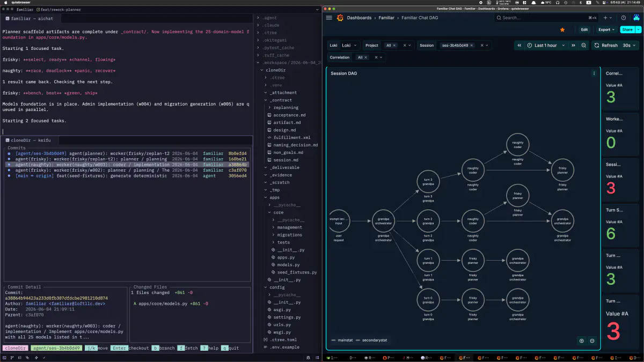Open the 30s refresh interval dropdown
Image resolution: width=644 pixels, height=362 pixels.
(x=630, y=46)
